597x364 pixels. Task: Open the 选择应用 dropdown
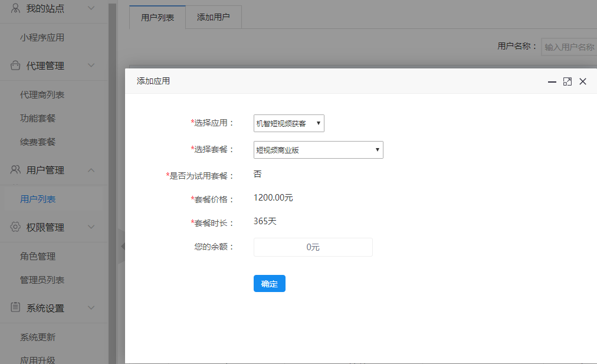[289, 123]
